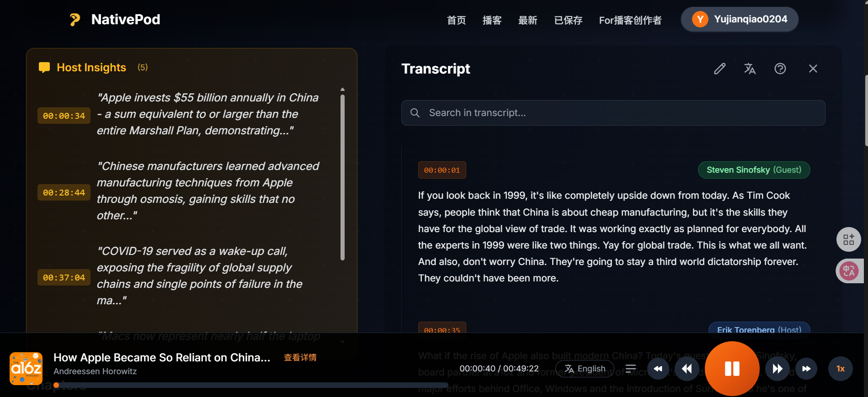Screen dimensions: 868x397
Task: Click the floating grid widget icon
Action: 848,239
